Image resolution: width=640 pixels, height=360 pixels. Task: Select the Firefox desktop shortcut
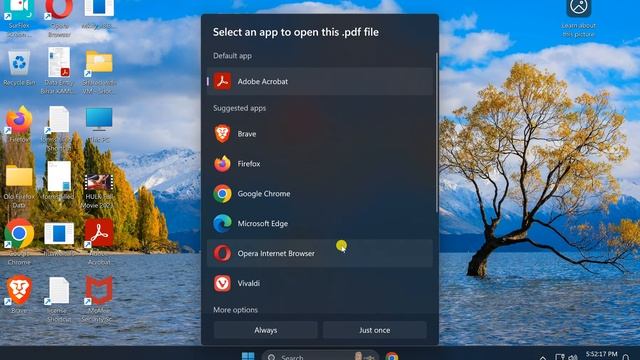pos(19,124)
